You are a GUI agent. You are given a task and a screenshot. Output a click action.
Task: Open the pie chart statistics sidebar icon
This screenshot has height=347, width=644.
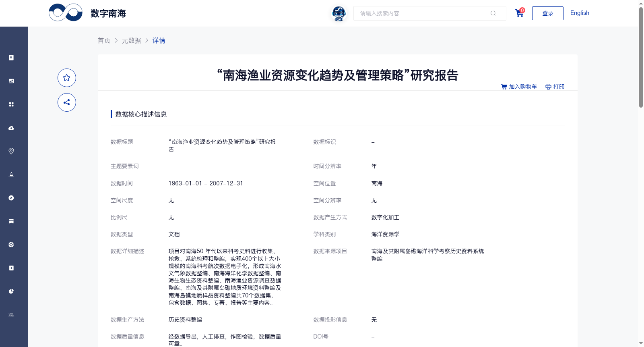click(11, 291)
